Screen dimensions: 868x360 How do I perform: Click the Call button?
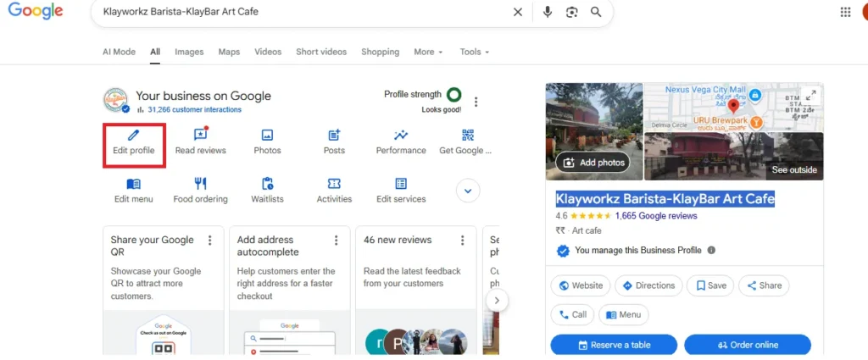point(572,314)
